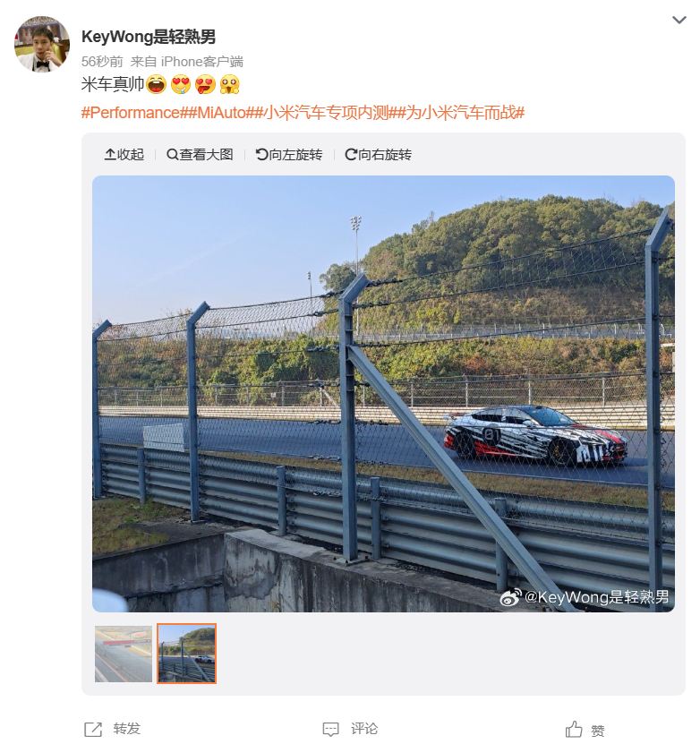Click the repost share icon
700x744 pixels.
93,730
